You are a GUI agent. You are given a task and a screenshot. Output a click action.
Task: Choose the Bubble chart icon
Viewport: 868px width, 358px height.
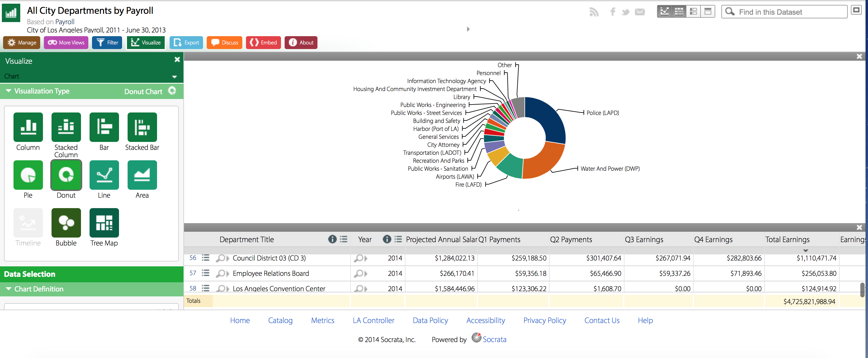66,223
